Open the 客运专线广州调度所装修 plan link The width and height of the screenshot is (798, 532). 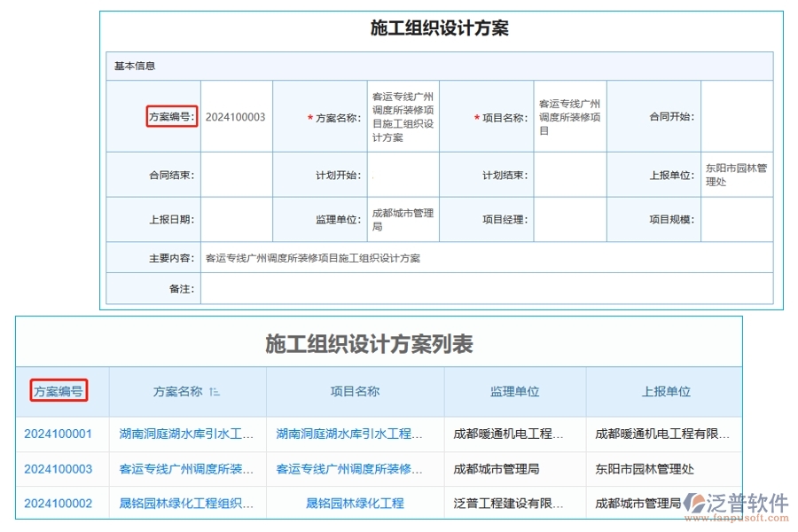coord(184,470)
